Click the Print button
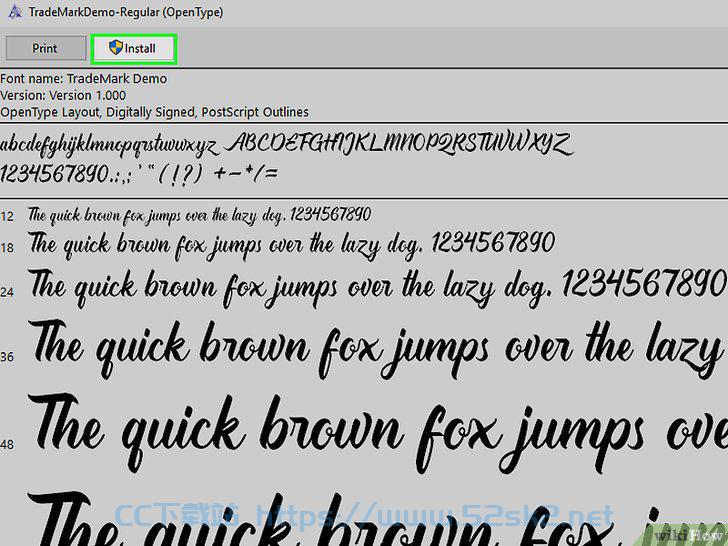This screenshot has width=728, height=546. click(x=46, y=48)
